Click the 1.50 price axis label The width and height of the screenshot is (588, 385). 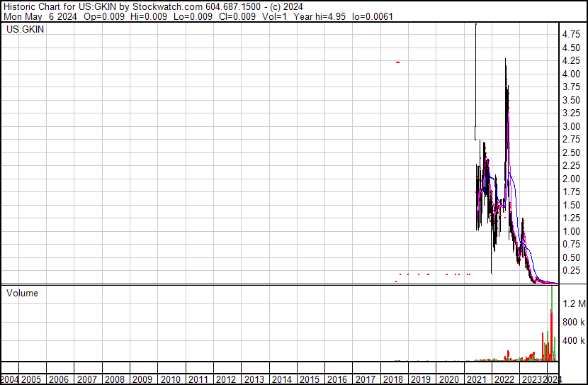pos(571,205)
